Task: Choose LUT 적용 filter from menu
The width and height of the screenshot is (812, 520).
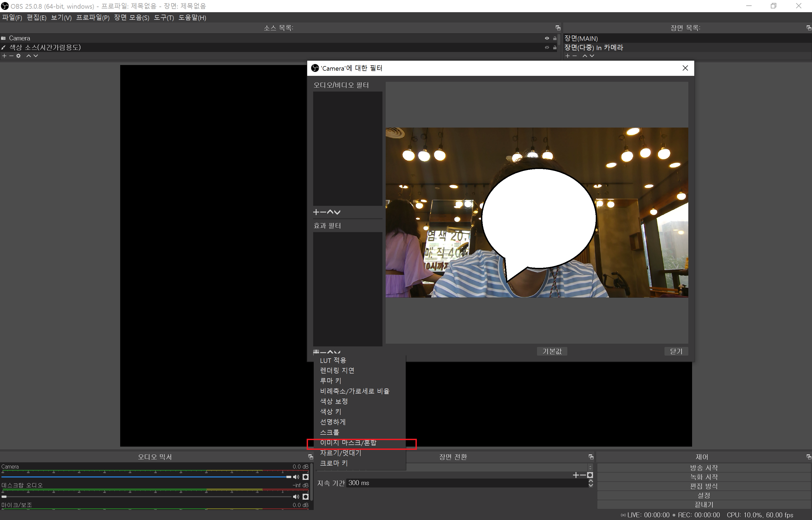Action: tap(360, 360)
